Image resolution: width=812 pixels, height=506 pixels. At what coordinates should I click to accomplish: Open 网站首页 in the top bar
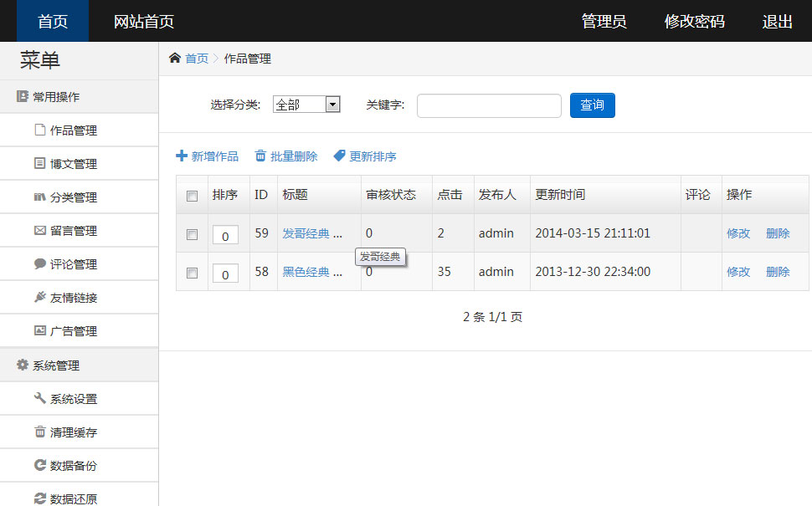[x=144, y=21]
